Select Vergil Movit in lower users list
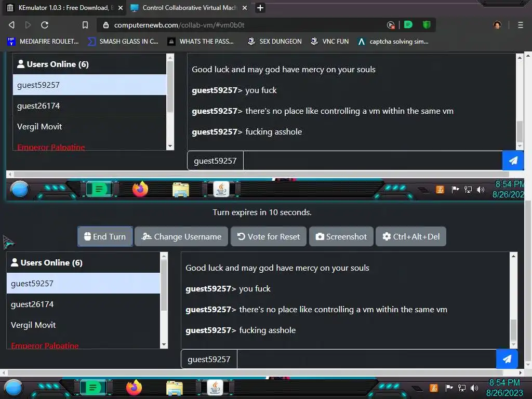This screenshot has width=532, height=399. click(83, 325)
